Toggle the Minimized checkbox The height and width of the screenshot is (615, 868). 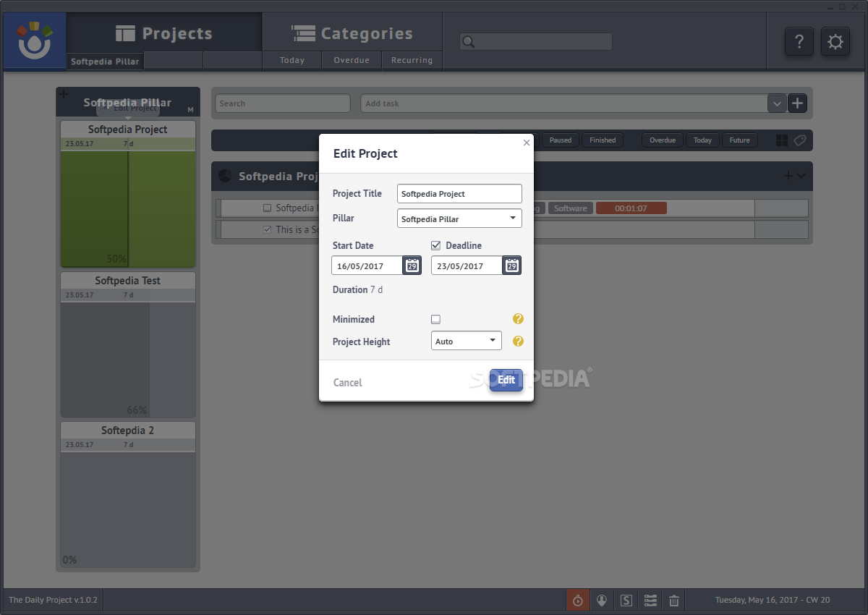pos(435,319)
